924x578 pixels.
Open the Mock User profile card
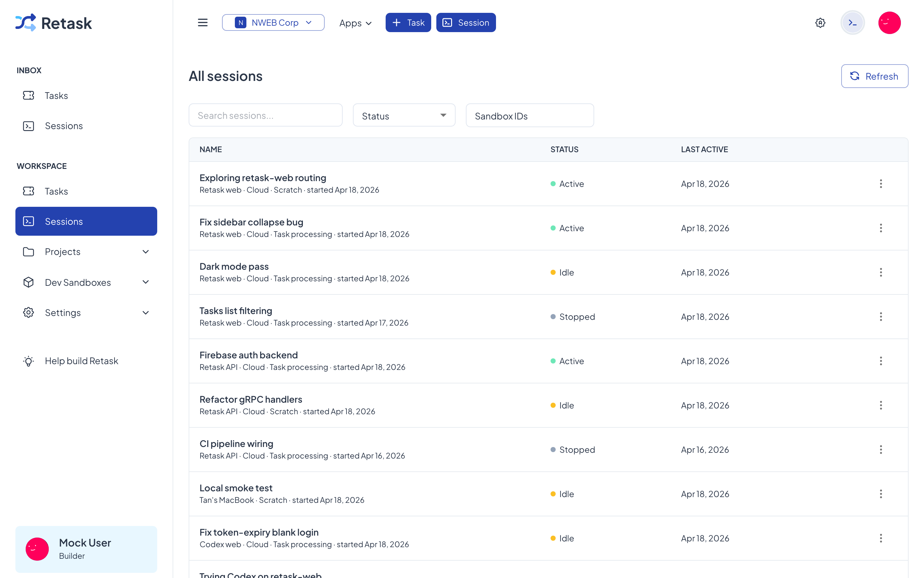[x=86, y=549]
